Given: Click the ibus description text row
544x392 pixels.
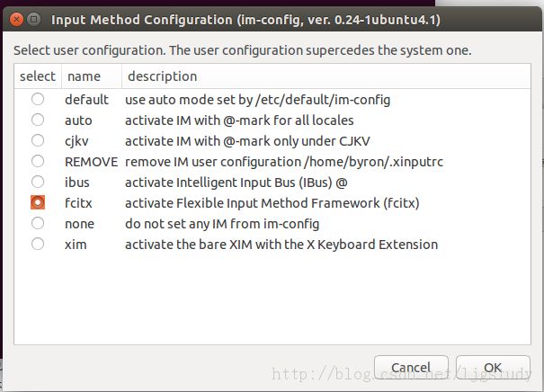Looking at the screenshot, I should coord(236,183).
